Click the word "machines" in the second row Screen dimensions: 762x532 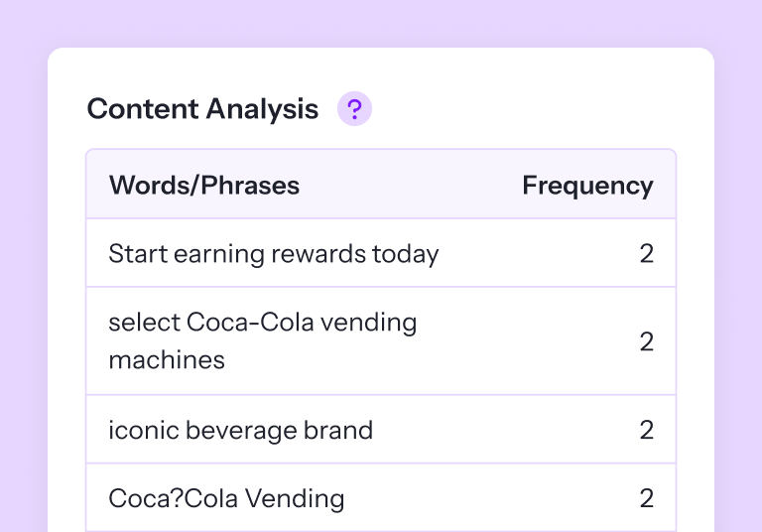tap(166, 360)
